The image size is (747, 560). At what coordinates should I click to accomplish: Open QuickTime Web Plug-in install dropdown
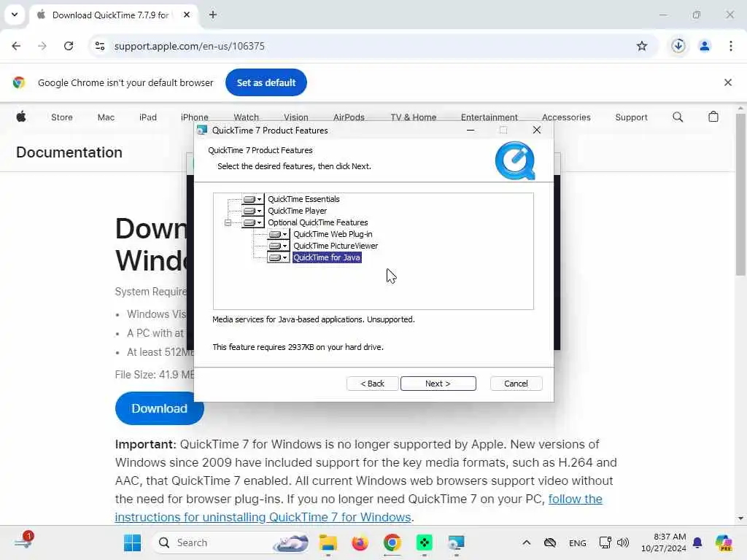pyautogui.click(x=278, y=234)
